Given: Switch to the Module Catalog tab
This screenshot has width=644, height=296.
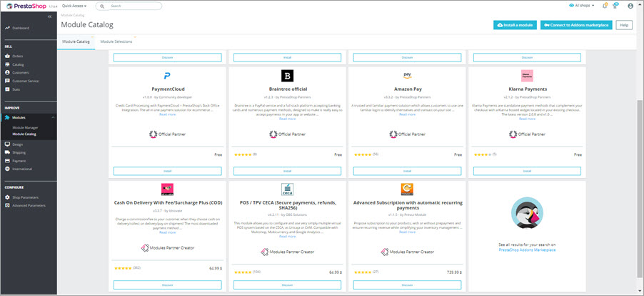Looking at the screenshot, I should point(76,41).
